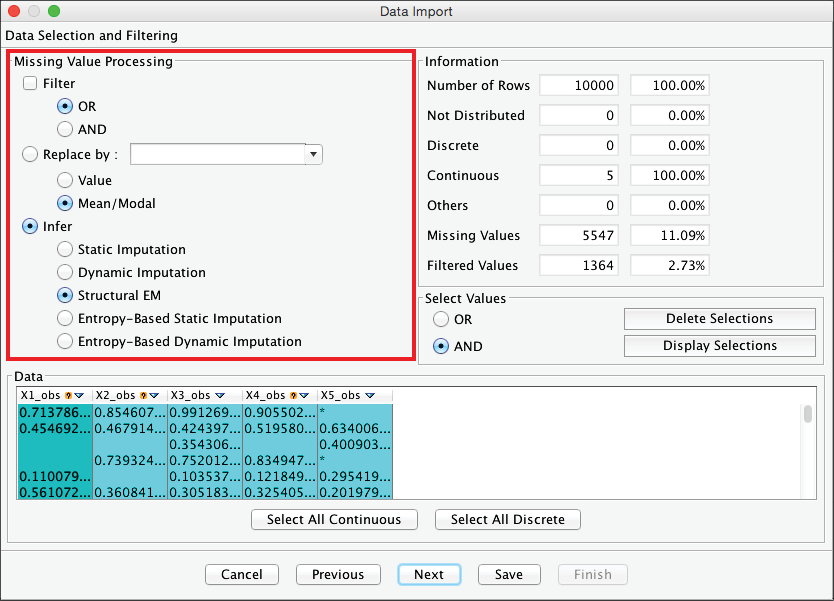Select Entropy-Based Static Imputation option

tap(65, 319)
